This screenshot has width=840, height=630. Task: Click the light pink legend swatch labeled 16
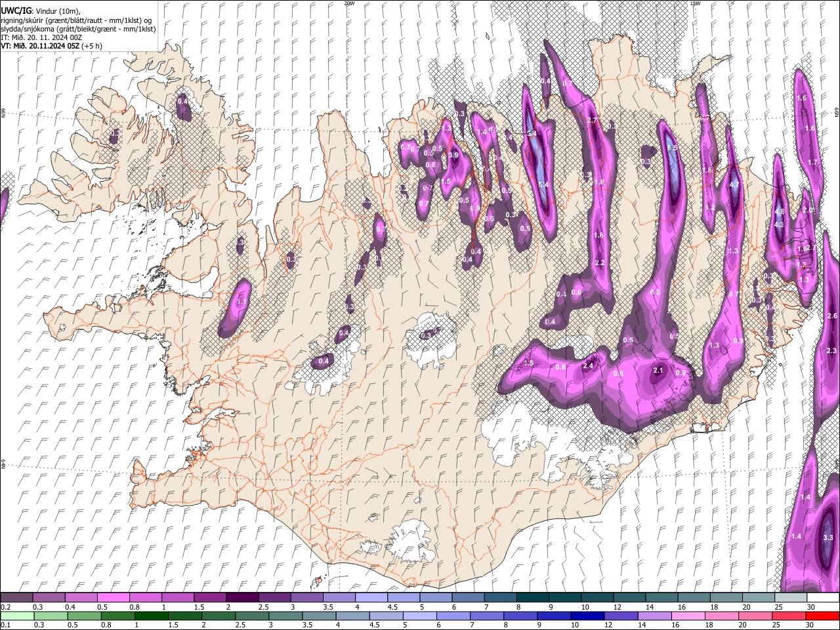tap(688, 616)
